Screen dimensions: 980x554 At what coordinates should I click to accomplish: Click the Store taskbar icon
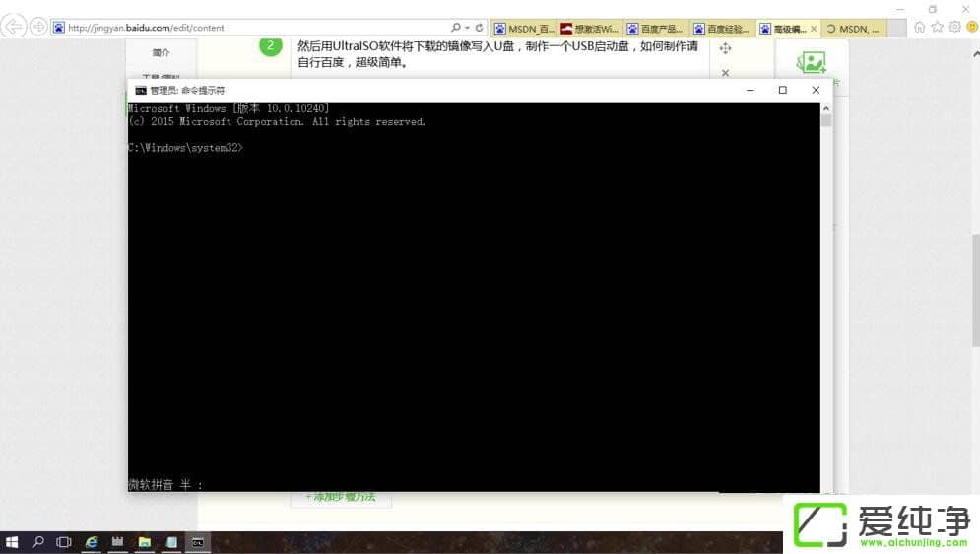(x=117, y=542)
